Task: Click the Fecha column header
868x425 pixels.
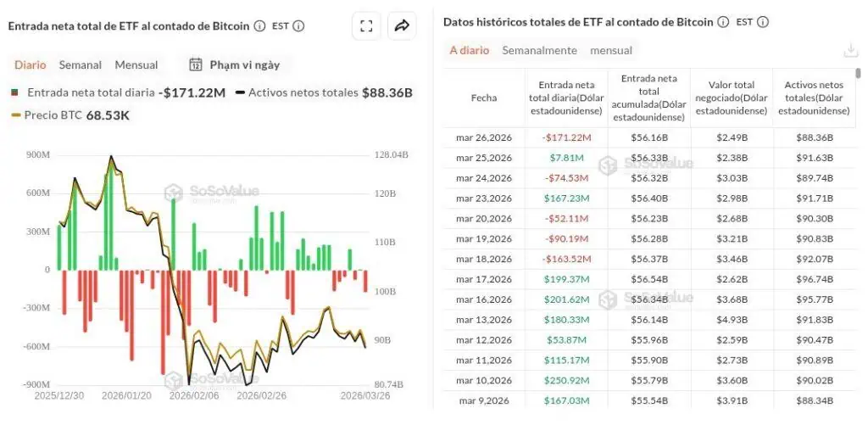Action: (x=484, y=98)
